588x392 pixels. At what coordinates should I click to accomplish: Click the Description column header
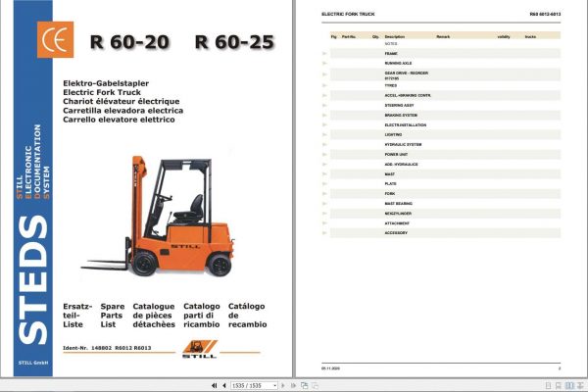(x=395, y=37)
